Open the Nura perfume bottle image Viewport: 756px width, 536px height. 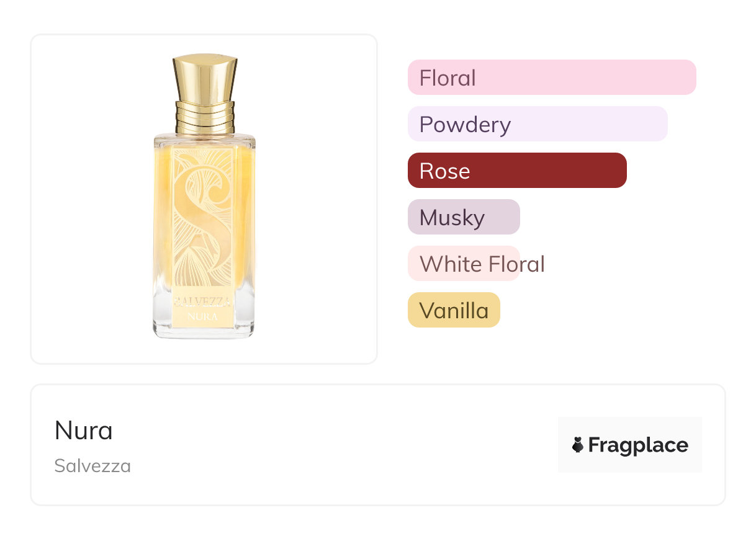(x=204, y=197)
